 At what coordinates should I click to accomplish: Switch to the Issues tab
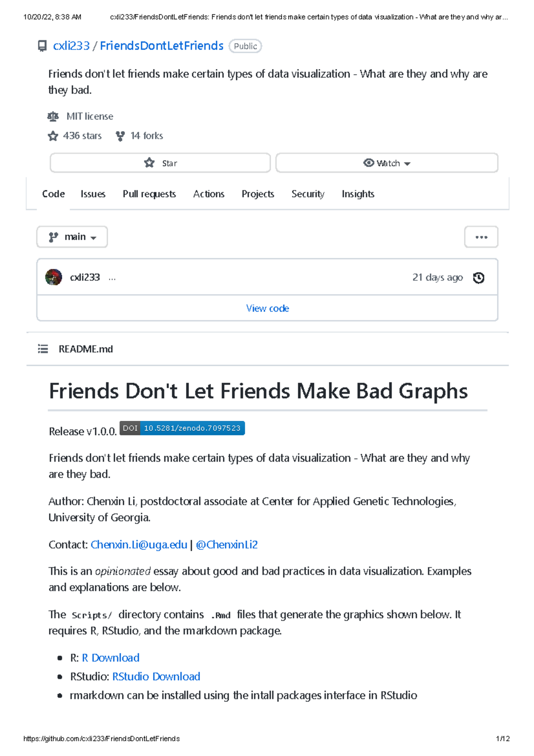93,194
